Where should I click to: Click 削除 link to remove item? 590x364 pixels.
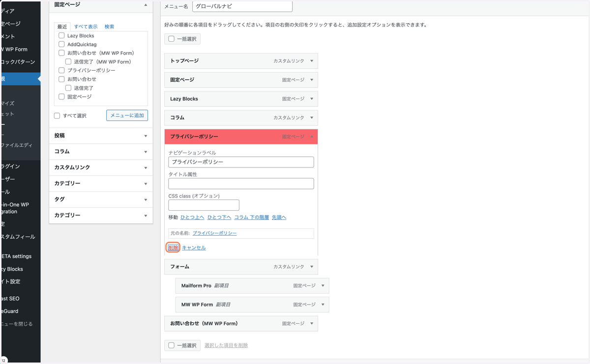tap(173, 248)
